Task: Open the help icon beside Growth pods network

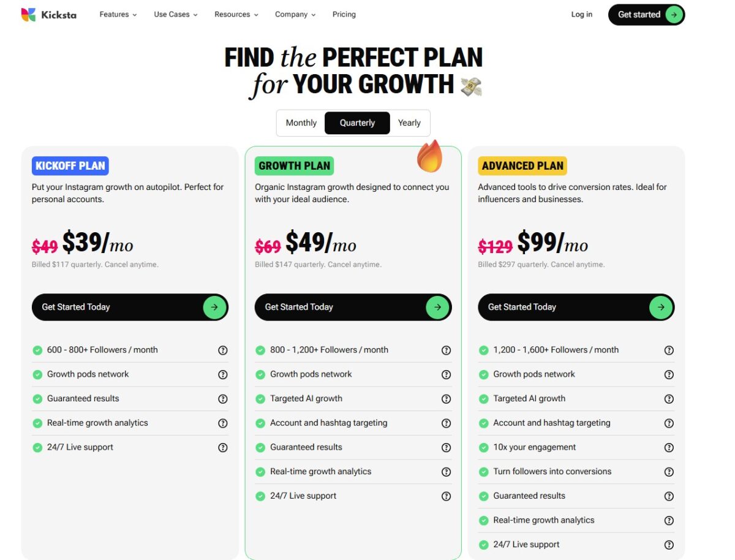Action: pos(222,374)
